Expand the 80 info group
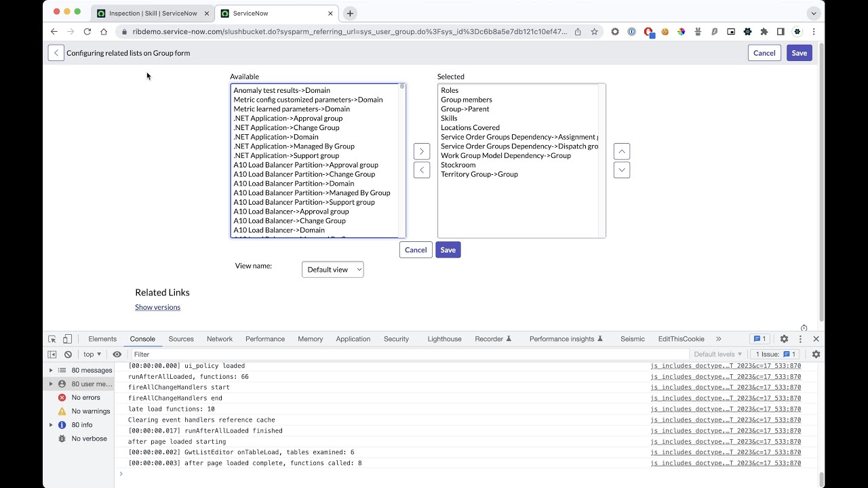 click(51, 425)
